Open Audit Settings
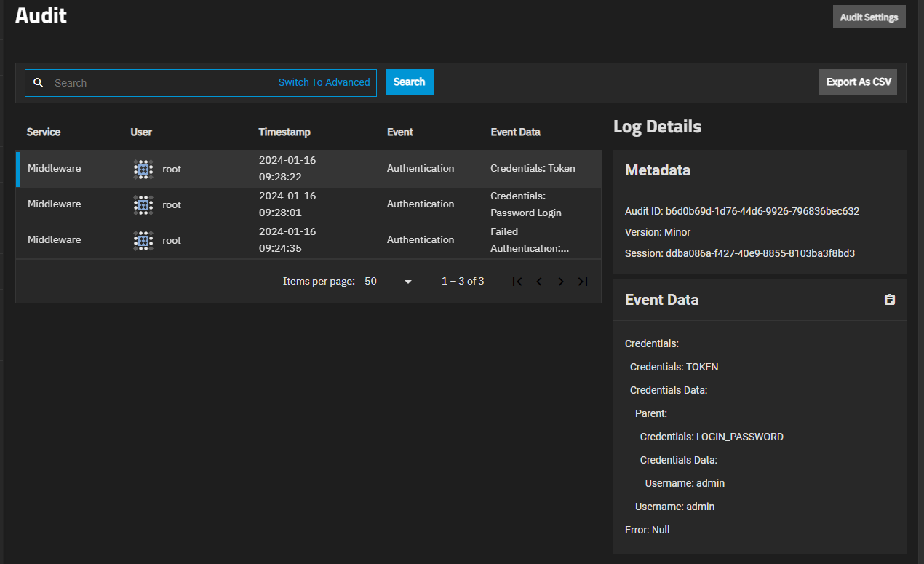Viewport: 924px width, 564px height. [869, 17]
